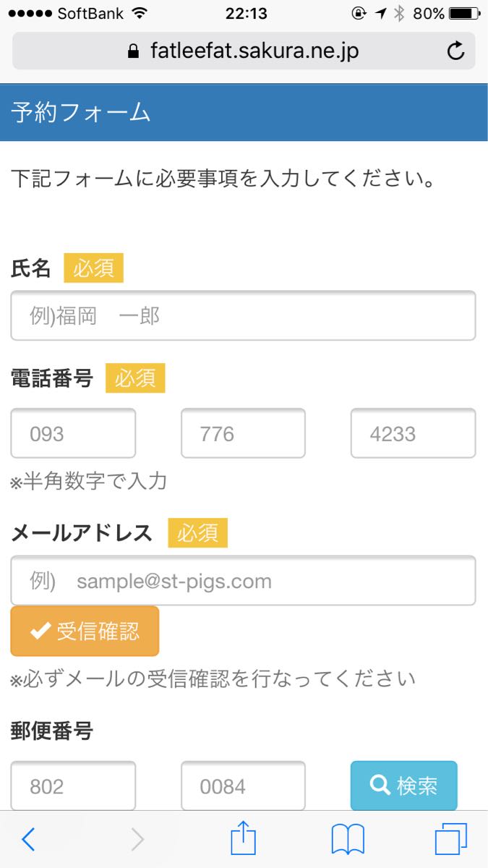Tap the last phone field showing 4233
The image size is (488, 868).
[413, 433]
